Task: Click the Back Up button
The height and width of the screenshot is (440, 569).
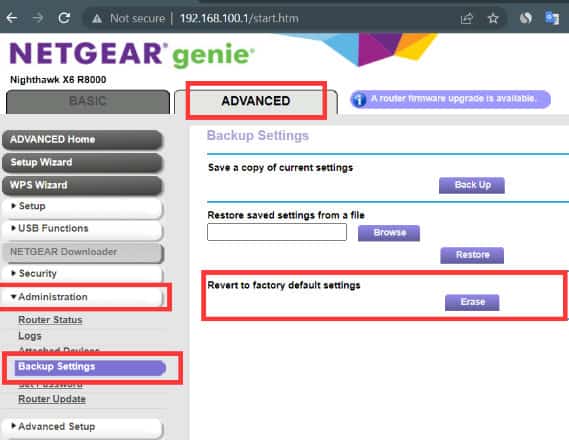Action: coord(472,185)
